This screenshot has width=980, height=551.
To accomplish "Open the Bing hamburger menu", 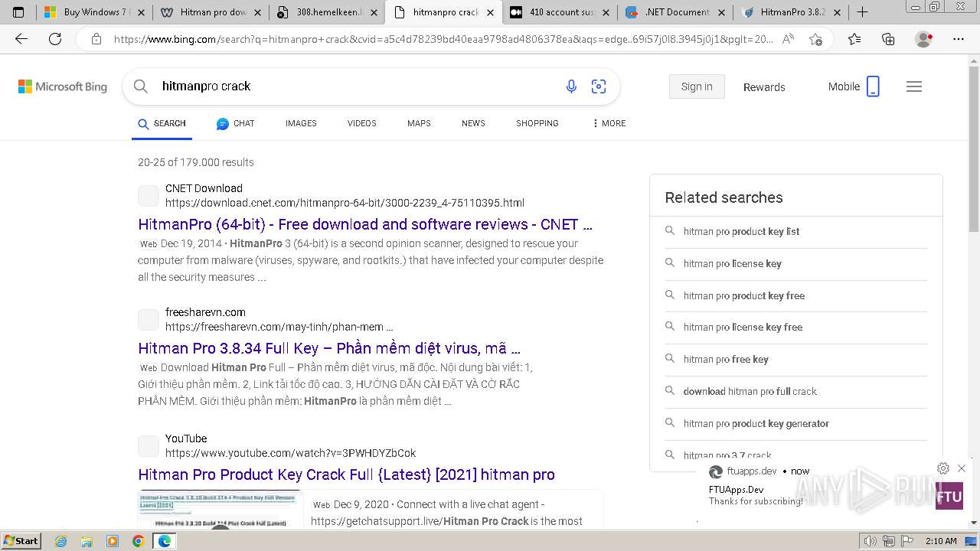I will point(914,86).
